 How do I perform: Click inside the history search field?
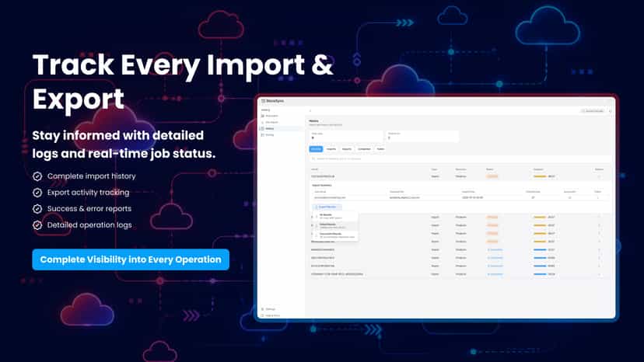point(460,158)
